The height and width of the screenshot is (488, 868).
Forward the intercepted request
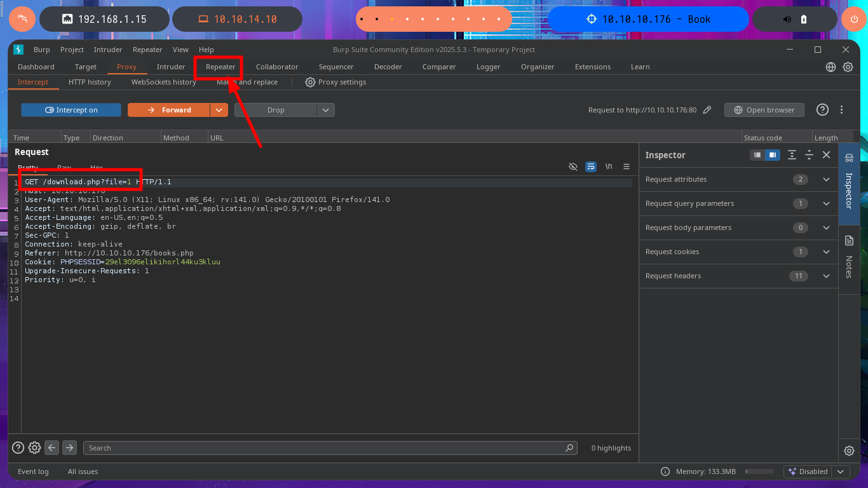pyautogui.click(x=168, y=110)
